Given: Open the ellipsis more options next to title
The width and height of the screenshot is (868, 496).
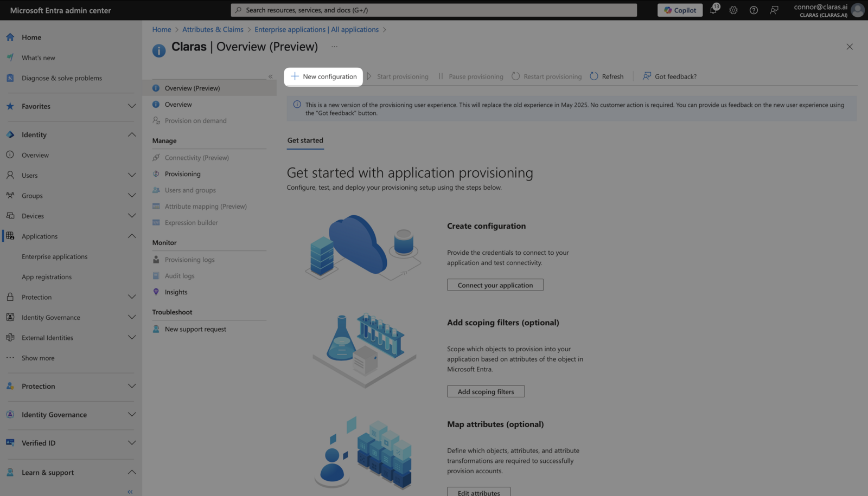Looking at the screenshot, I should (x=334, y=47).
